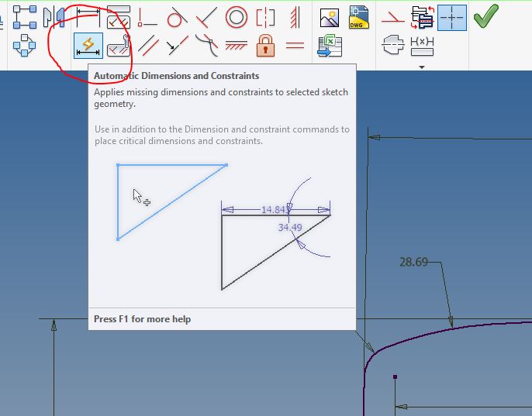Apply the Collinear constraint
Viewport: 532px width, 416px height.
coord(177,46)
